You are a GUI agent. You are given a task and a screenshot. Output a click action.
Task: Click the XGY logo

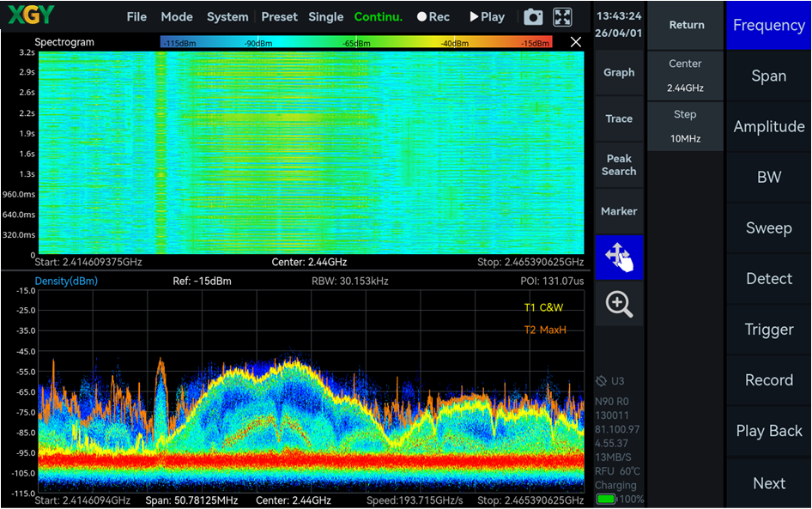point(31,15)
